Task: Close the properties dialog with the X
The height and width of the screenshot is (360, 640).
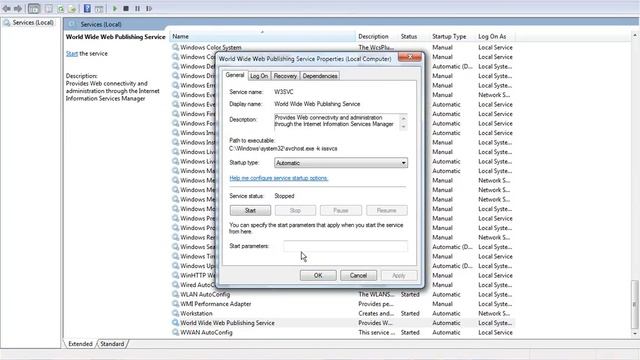Action: [409, 57]
